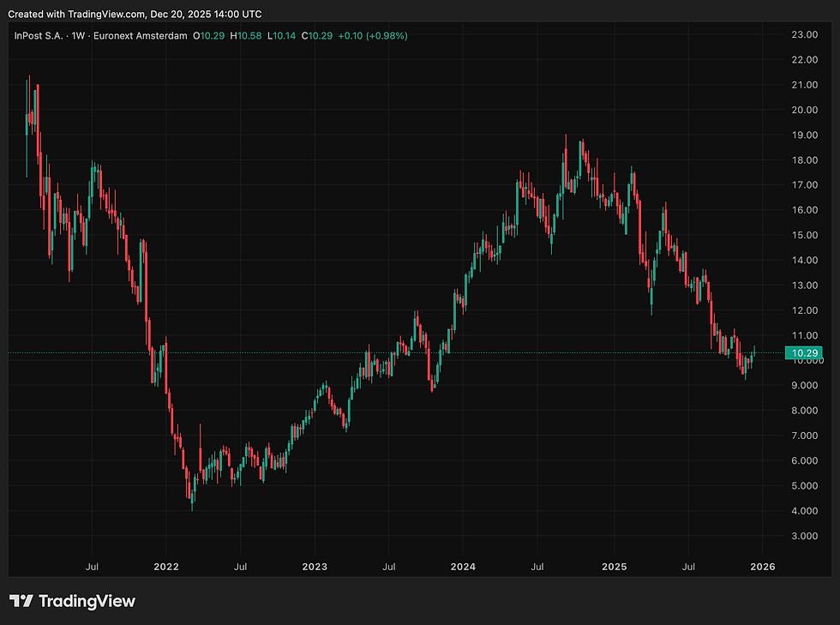Click the 6.000 price axis label
The width and height of the screenshot is (840, 625).
(805, 460)
